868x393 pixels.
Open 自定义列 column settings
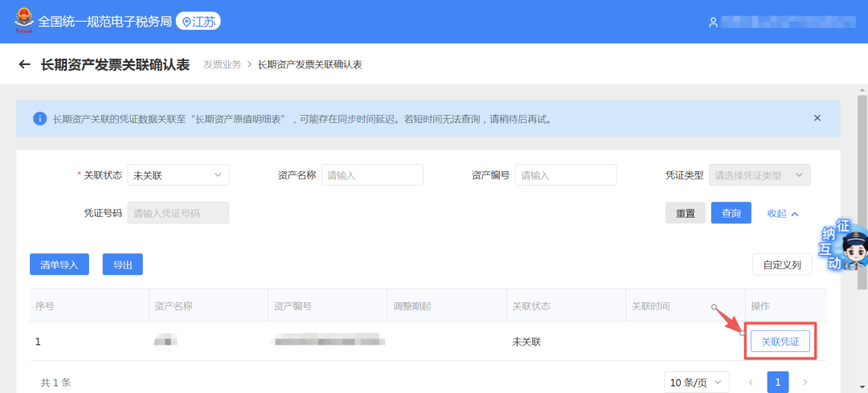(781, 264)
